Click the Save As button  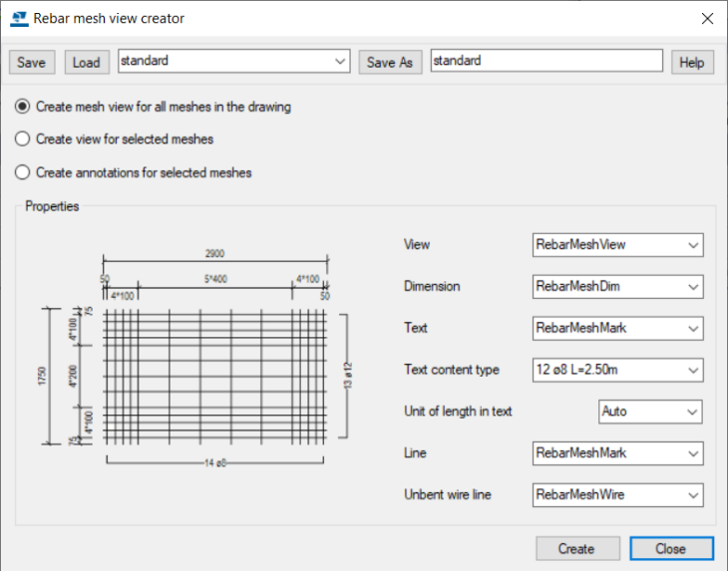[x=390, y=62]
